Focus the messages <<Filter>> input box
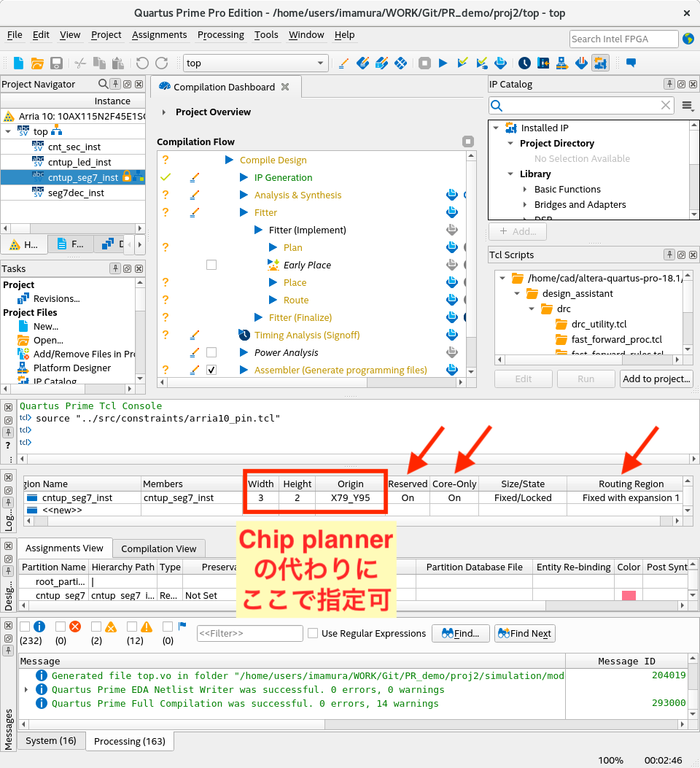The height and width of the screenshot is (768, 700). click(249, 633)
